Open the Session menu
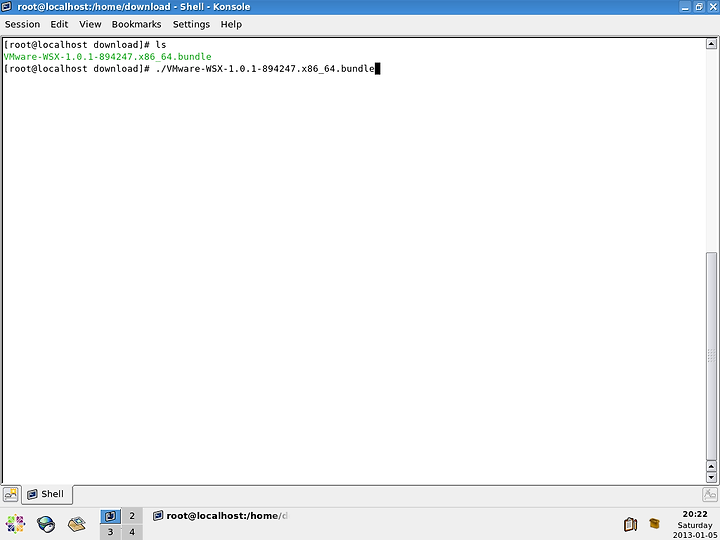The width and height of the screenshot is (720, 540). [x=22, y=24]
